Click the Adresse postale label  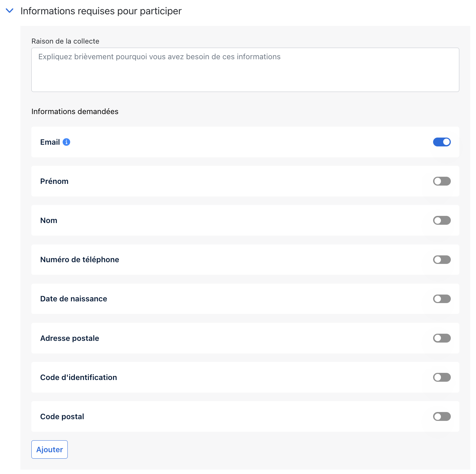[x=70, y=338]
